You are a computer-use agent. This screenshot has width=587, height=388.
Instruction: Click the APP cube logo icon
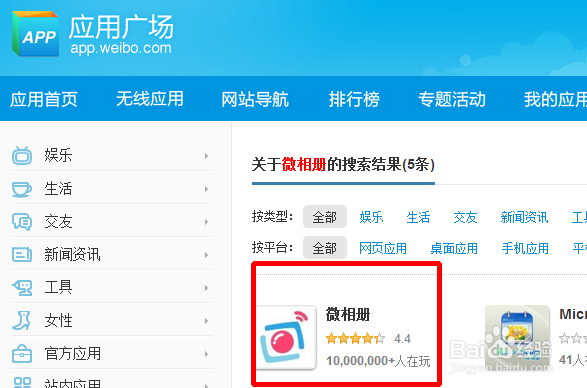click(35, 34)
